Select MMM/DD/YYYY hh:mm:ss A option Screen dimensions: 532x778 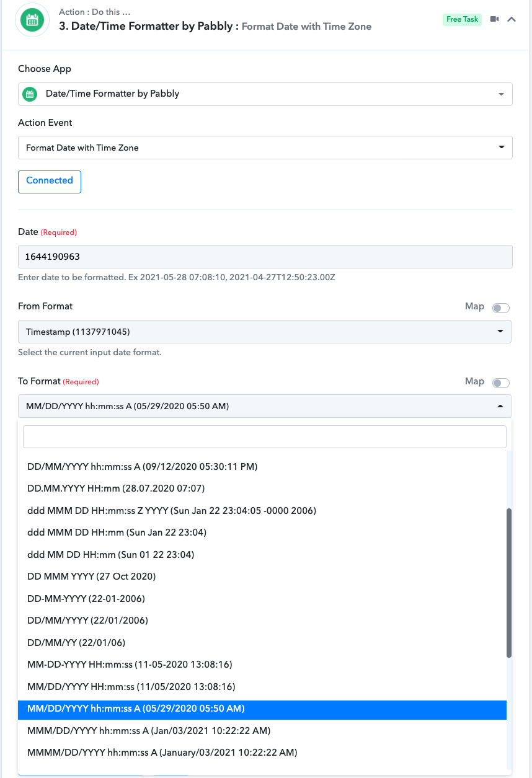click(x=262, y=731)
